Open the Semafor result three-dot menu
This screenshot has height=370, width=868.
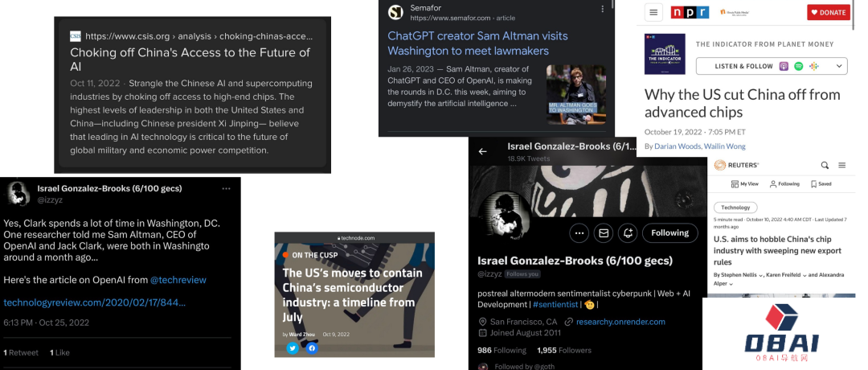[603, 9]
